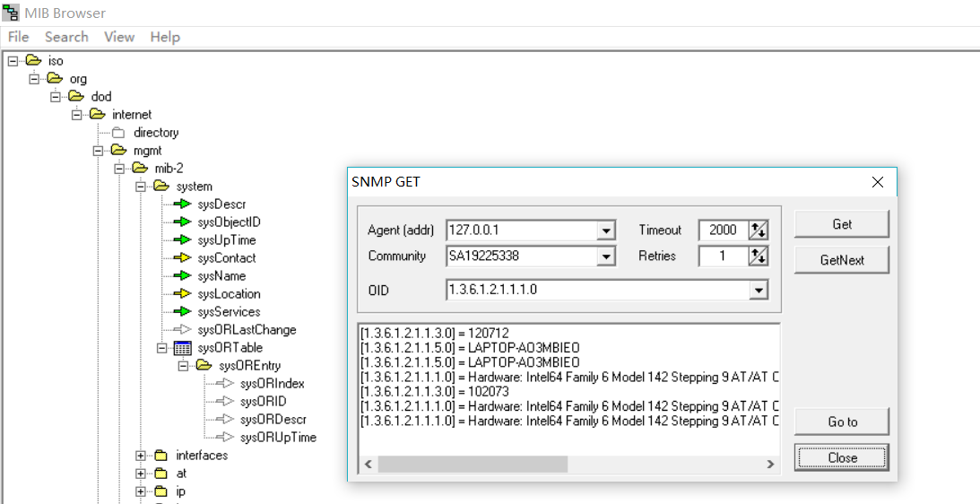
Task: Click the mib-2 folder icon
Action: point(140,169)
